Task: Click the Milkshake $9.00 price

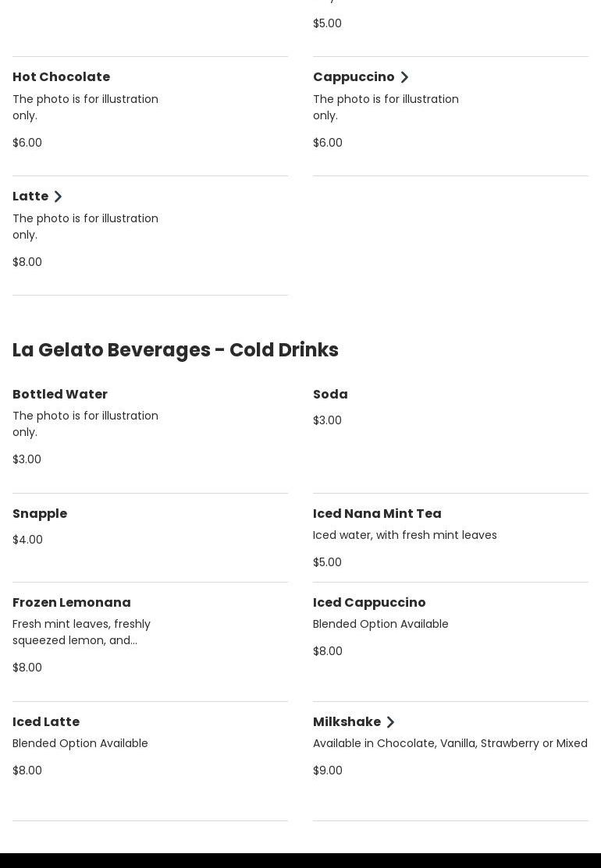Action: (327, 771)
